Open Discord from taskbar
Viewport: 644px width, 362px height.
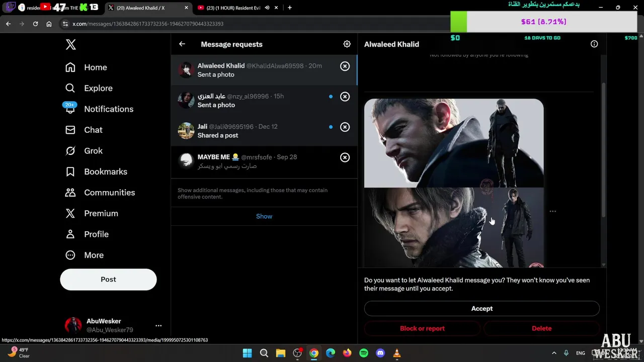click(380, 353)
